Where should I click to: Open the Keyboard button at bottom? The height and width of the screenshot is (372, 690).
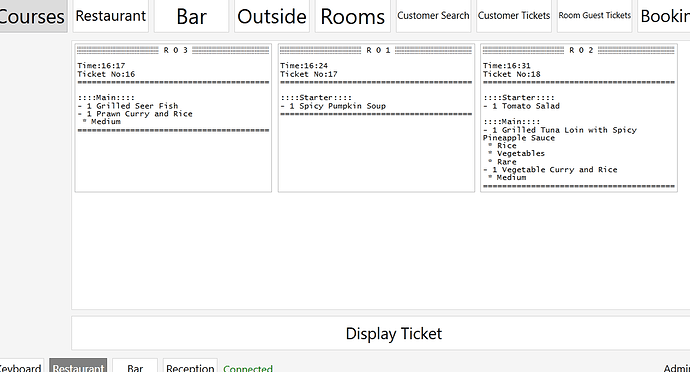click(x=22, y=366)
